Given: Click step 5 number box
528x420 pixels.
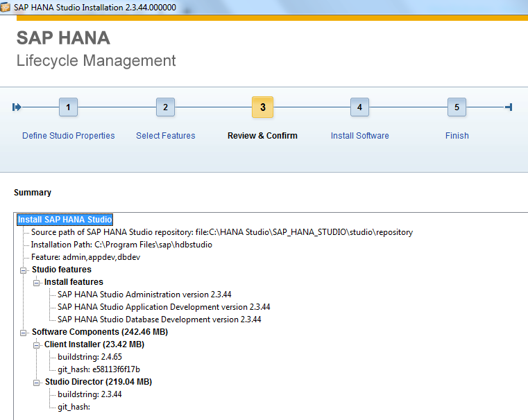Looking at the screenshot, I should 457,107.
